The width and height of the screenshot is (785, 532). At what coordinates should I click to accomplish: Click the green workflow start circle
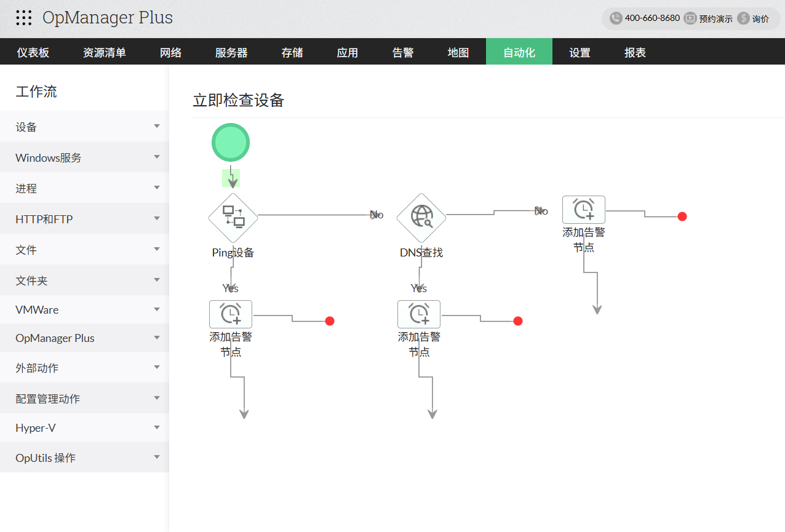point(231,142)
